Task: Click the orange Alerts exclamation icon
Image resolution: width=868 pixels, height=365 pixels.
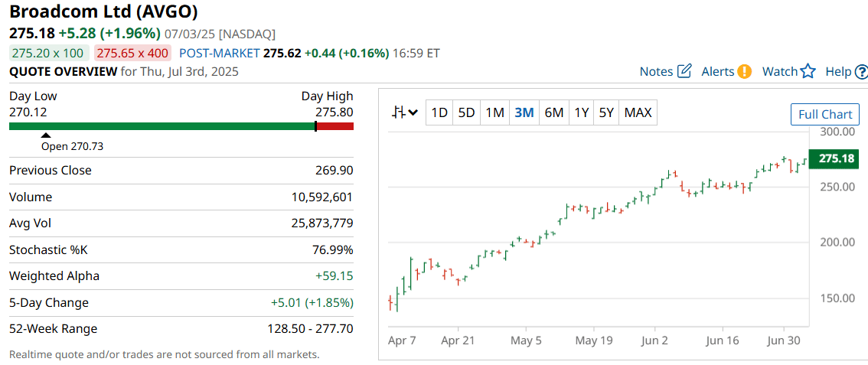Action: tap(745, 71)
